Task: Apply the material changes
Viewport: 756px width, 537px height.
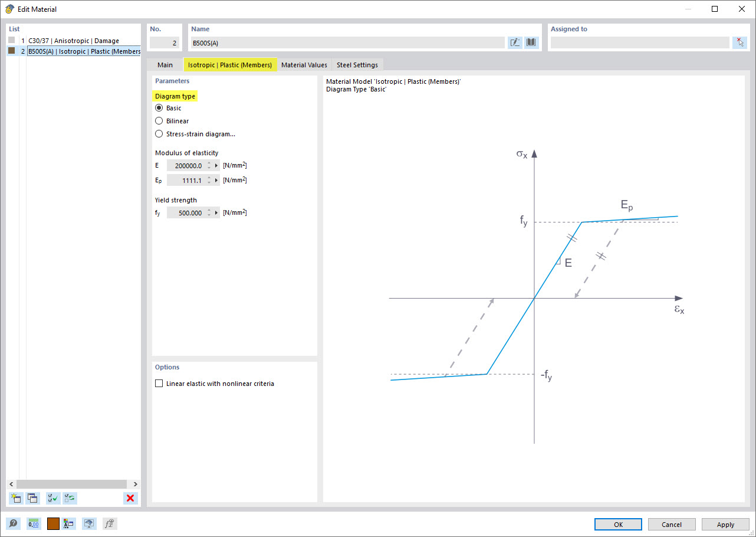Action: coord(725,524)
